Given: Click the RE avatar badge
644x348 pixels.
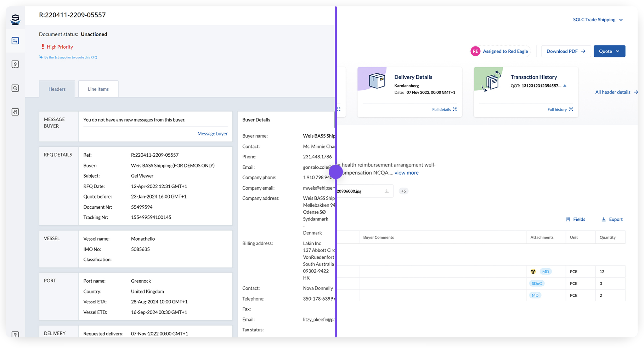Looking at the screenshot, I should pos(475,51).
